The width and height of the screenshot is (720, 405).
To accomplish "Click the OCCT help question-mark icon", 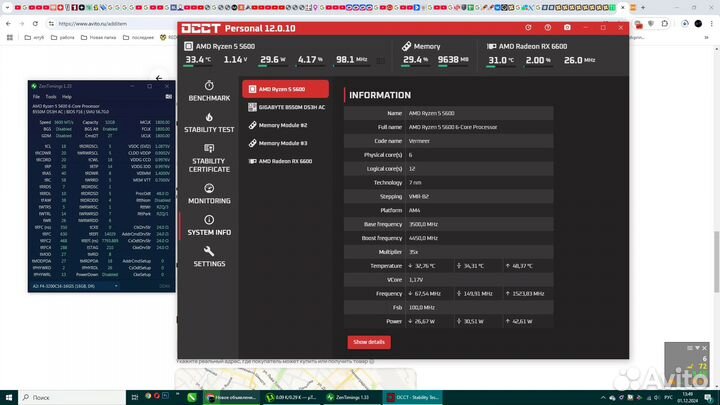I will (548, 28).
